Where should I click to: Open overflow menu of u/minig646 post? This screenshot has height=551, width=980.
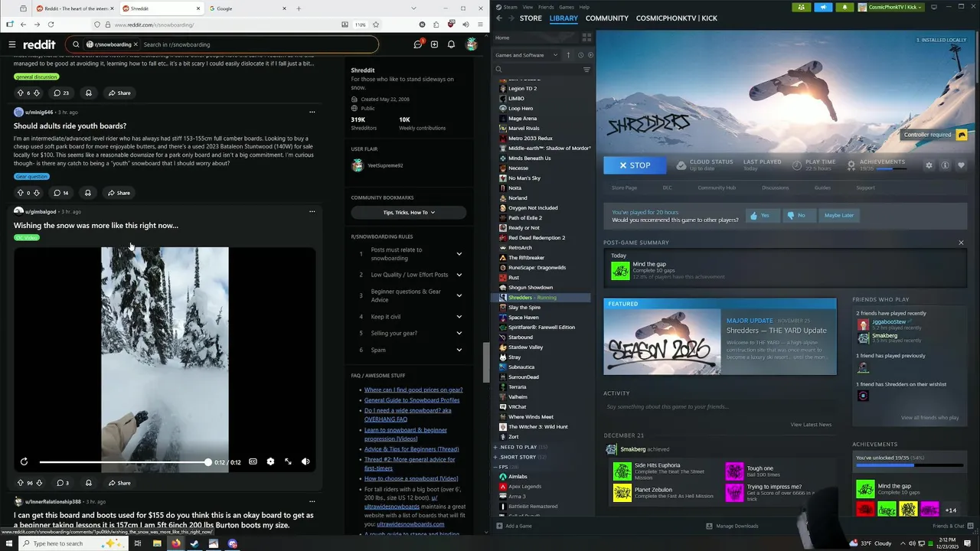point(312,112)
